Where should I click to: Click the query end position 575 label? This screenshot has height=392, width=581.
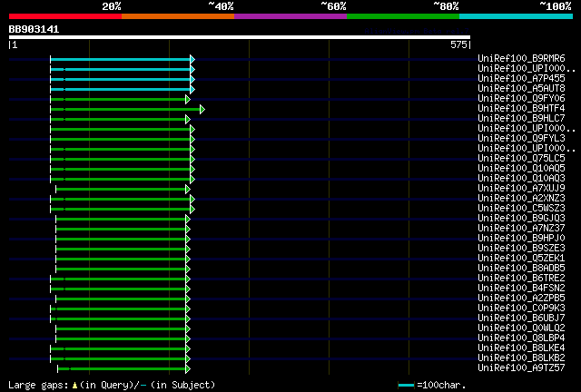pyautogui.click(x=458, y=44)
